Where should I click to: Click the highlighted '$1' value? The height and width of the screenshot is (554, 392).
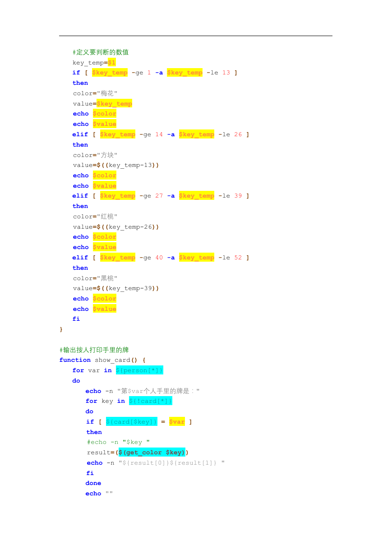click(112, 62)
